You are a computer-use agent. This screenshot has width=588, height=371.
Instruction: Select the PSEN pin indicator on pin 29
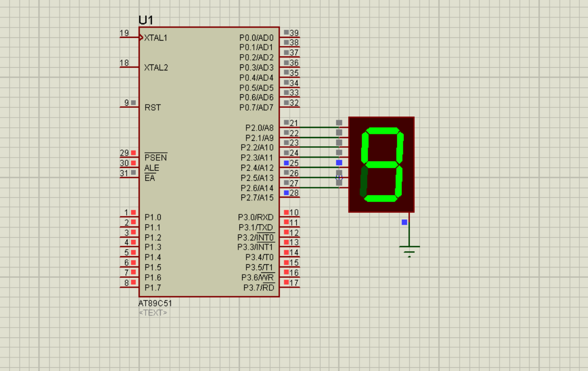click(134, 153)
